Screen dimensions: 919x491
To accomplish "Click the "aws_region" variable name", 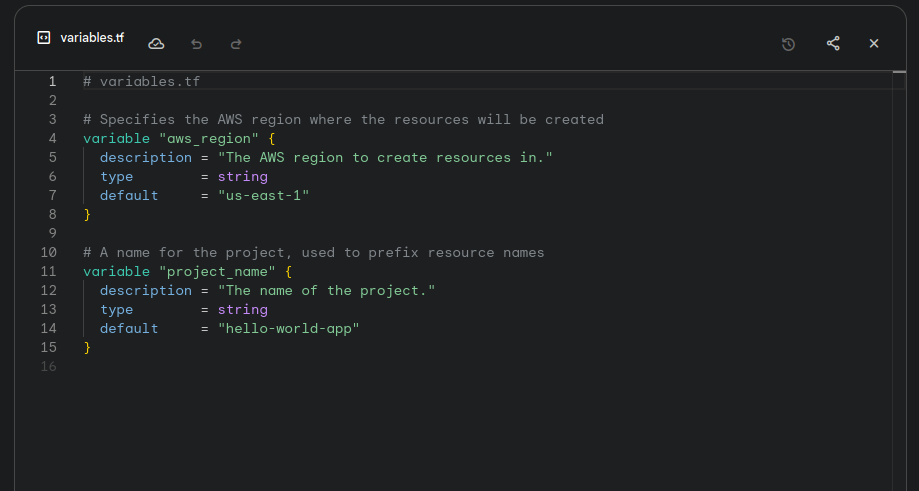I will tap(209, 139).
